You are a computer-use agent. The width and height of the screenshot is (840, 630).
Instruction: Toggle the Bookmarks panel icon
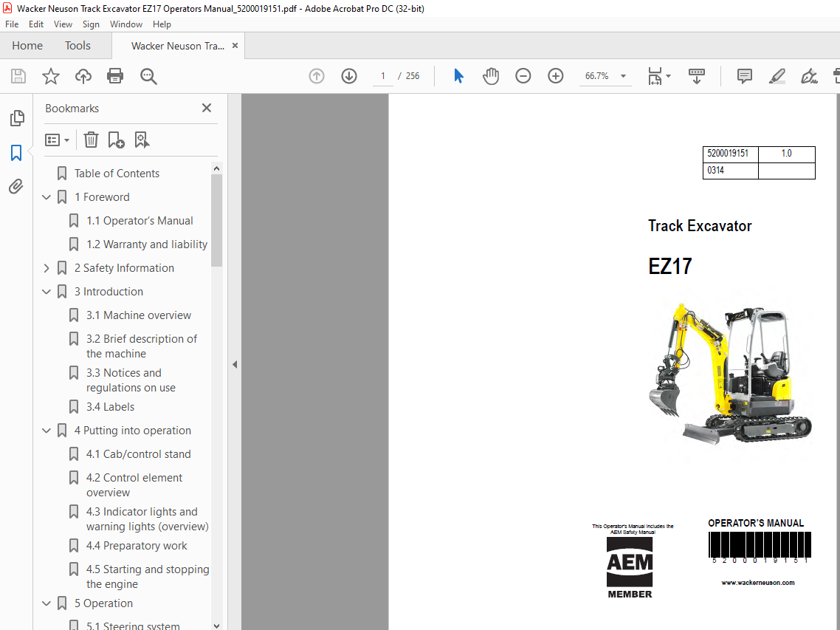coord(16,153)
